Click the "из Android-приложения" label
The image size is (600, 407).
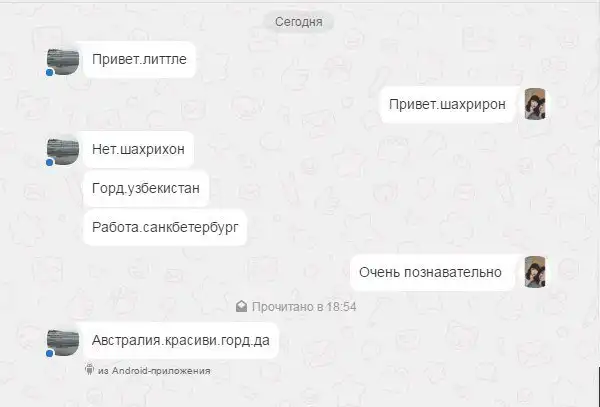[154, 371]
